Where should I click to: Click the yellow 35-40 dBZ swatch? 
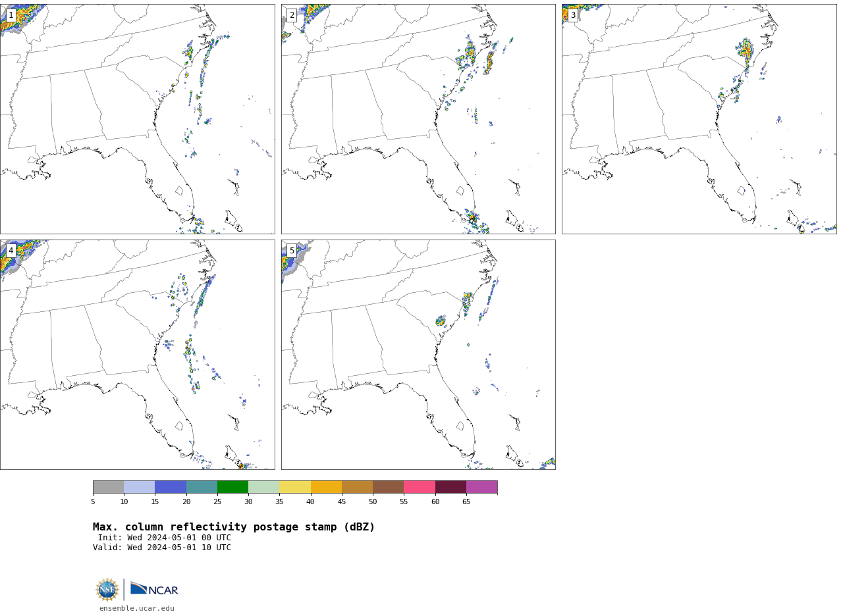pyautogui.click(x=295, y=487)
